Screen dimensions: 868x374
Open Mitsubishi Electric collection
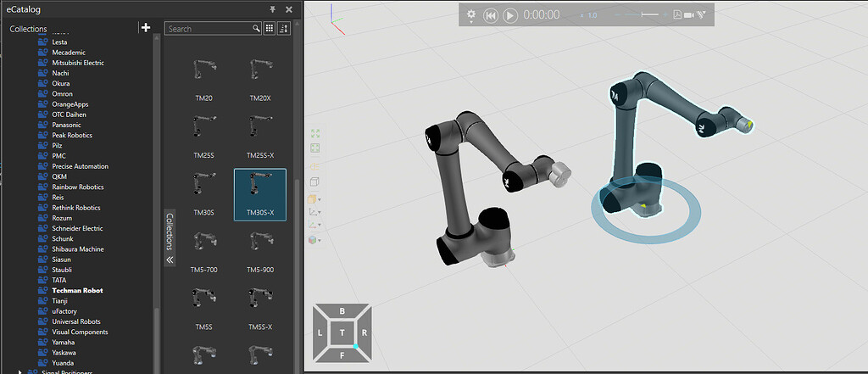[78, 63]
